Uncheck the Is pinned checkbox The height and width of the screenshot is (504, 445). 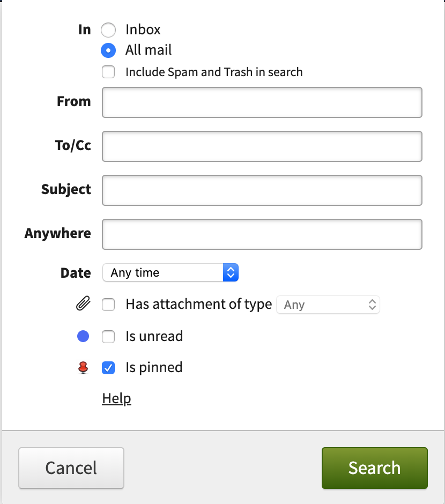pos(108,368)
